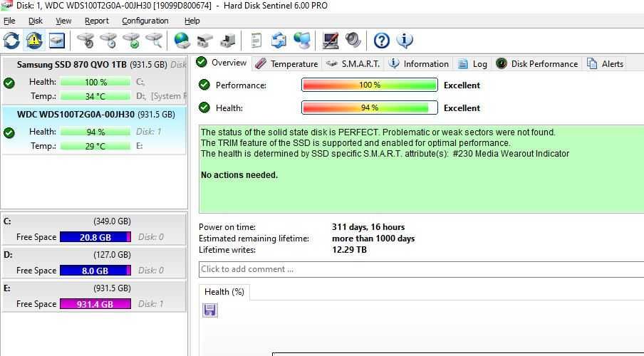The image size is (644, 356).
Task: Select WDC WDS100T2G0A-00JH30 disk entry
Action: 95,130
